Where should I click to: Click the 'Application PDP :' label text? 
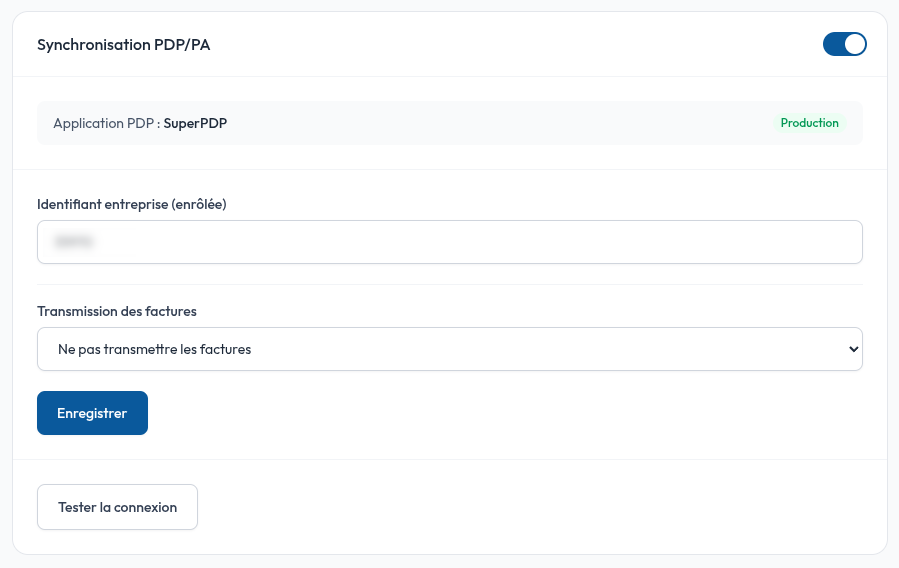(x=107, y=123)
